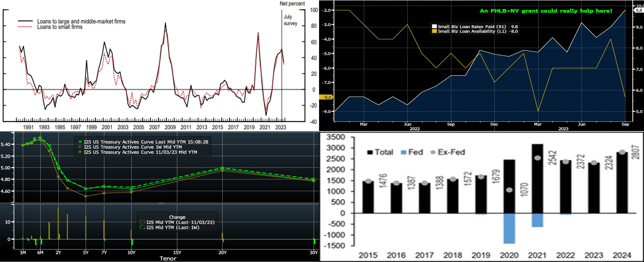
Task: Toggle the Last-1W change series box
Action: click(x=142, y=227)
